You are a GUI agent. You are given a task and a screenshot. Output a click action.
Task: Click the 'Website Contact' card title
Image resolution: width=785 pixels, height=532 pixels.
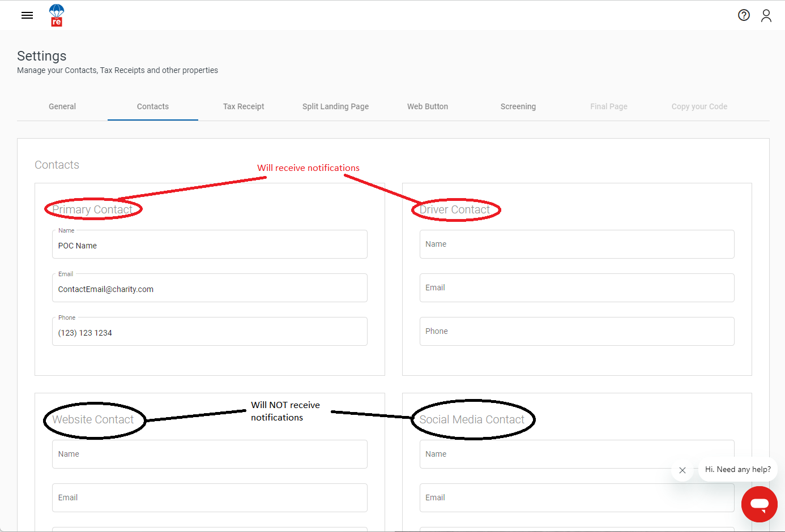[93, 419]
